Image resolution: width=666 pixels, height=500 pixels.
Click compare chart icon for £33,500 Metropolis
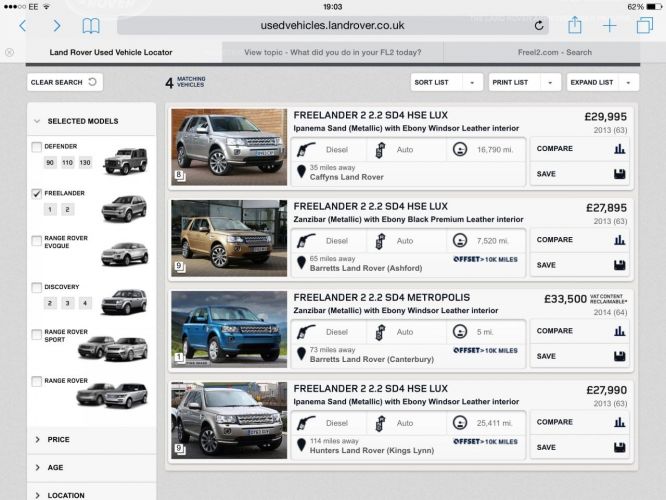(620, 331)
